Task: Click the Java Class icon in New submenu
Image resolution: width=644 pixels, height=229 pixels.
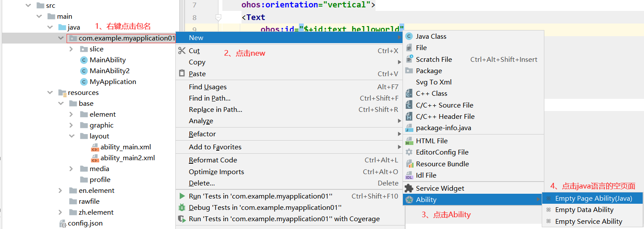Action: click(x=409, y=37)
